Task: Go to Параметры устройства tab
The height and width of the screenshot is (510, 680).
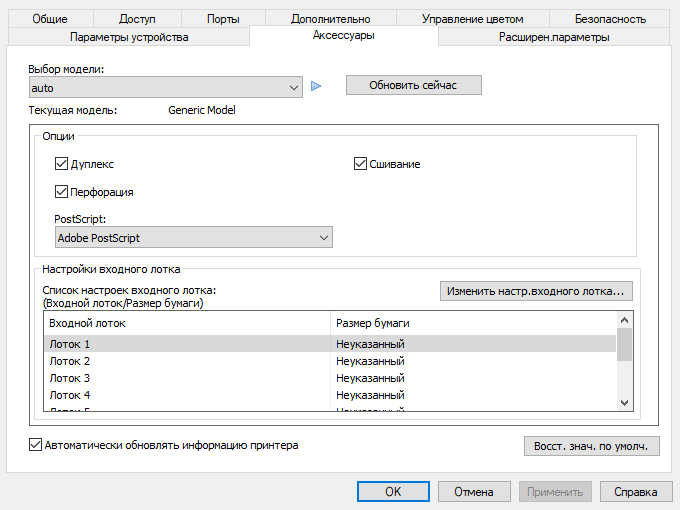Action: [129, 37]
